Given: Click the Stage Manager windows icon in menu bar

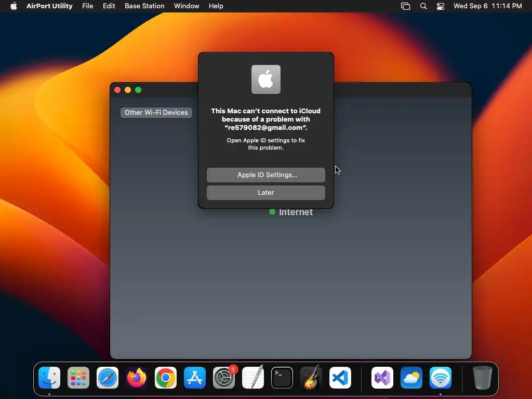Looking at the screenshot, I should point(405,6).
